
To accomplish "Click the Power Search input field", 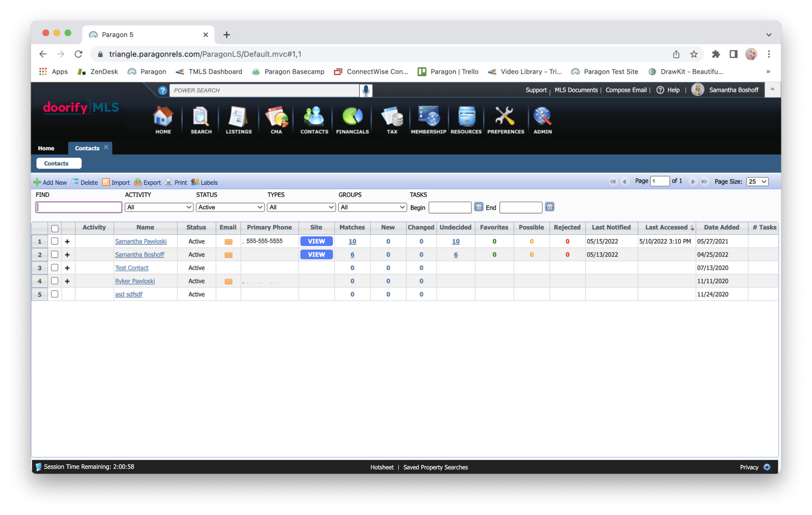I will pos(264,90).
